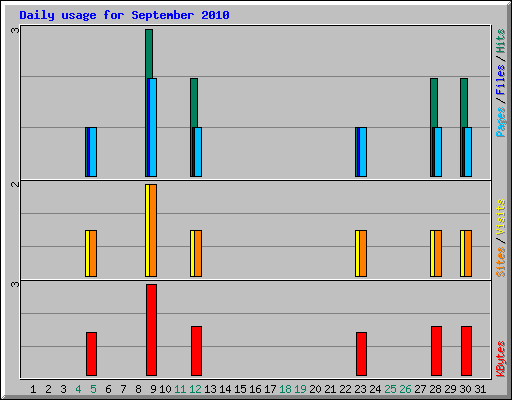This screenshot has height=400, width=512.
Task: Click the green Hits bar for day 12
Action: tap(194, 103)
